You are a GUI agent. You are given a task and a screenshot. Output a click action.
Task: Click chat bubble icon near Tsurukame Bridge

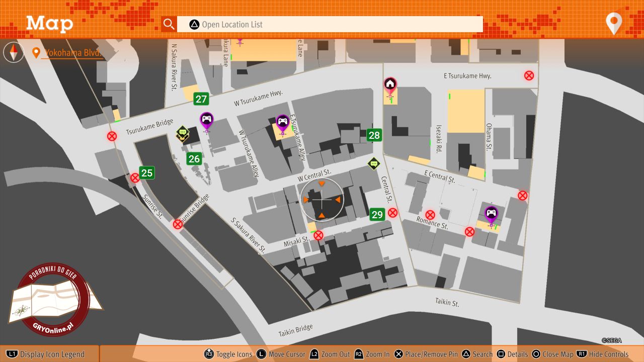coord(183,134)
